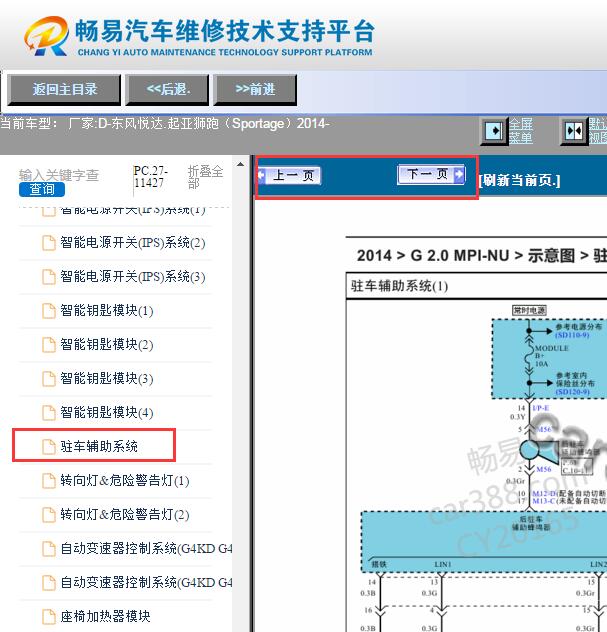The width and height of the screenshot is (607, 632).
Task: Click the blue 查询 button
Action: point(42,189)
